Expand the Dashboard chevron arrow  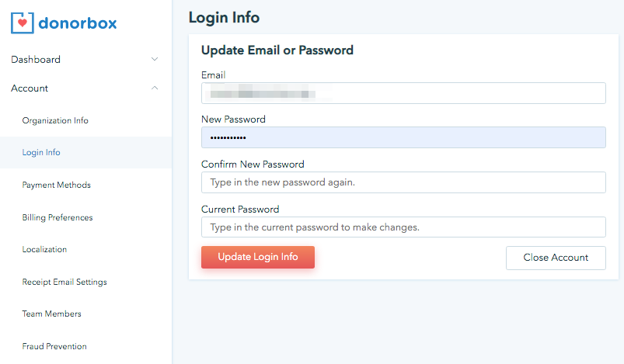[x=155, y=59]
